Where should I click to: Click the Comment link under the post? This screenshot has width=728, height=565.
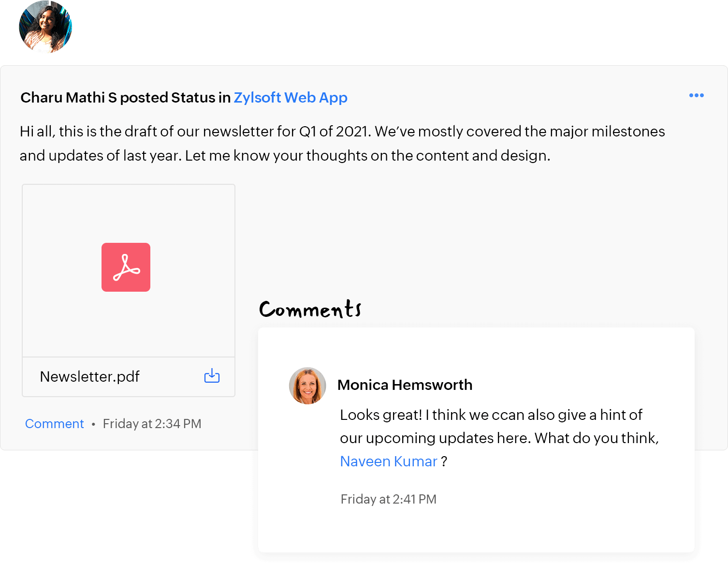tap(54, 424)
